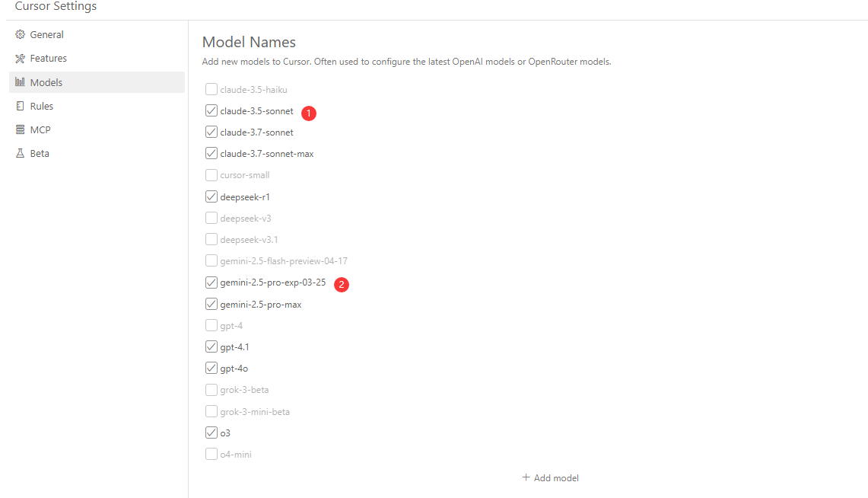Screen dimensions: 868x498
Task: Disable the gemini-2.5-pro-max checkbox
Action: coord(211,304)
